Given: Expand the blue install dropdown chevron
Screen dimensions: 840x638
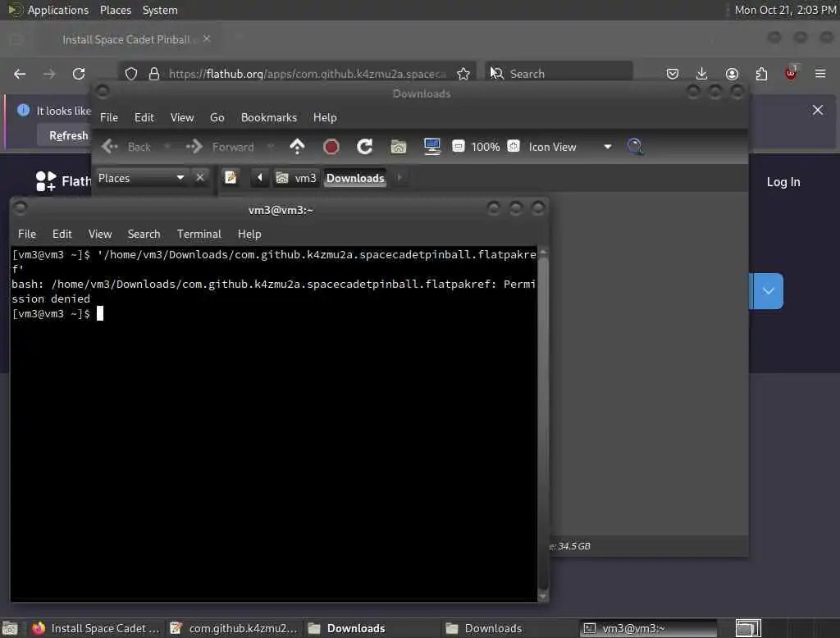Looking at the screenshot, I should 768,291.
